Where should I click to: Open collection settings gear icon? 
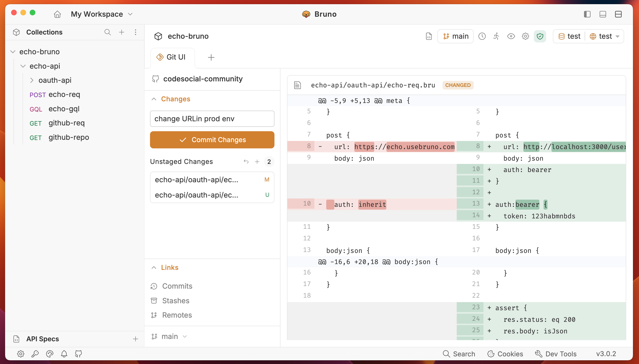pyautogui.click(x=525, y=36)
